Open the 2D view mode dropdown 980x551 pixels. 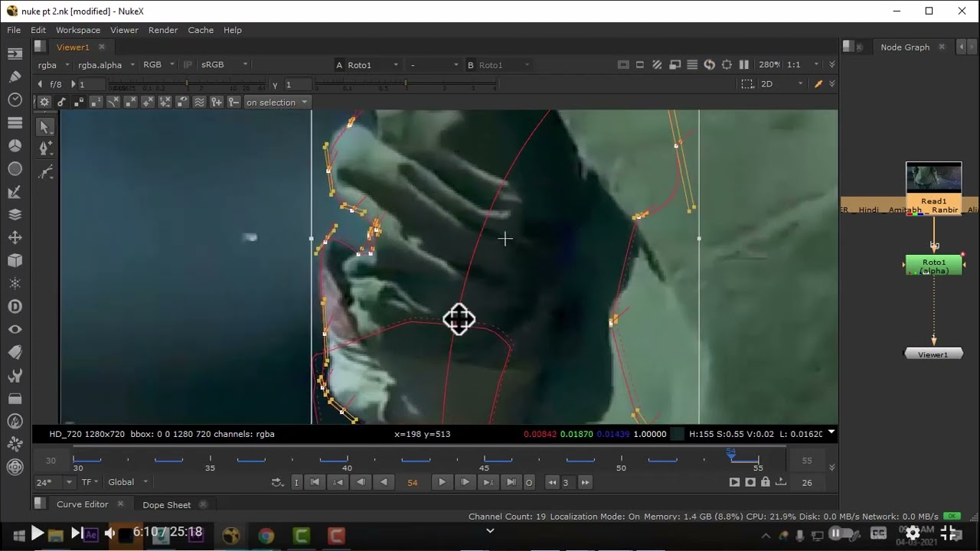click(782, 84)
